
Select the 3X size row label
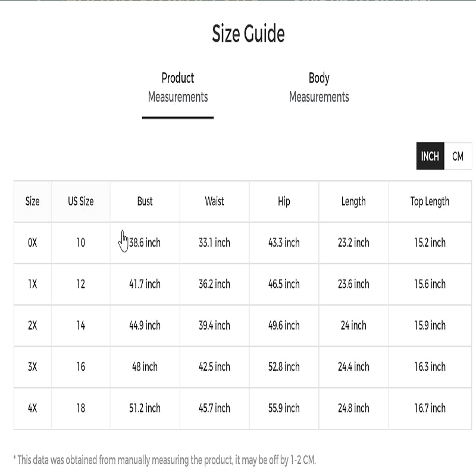pos(33,367)
